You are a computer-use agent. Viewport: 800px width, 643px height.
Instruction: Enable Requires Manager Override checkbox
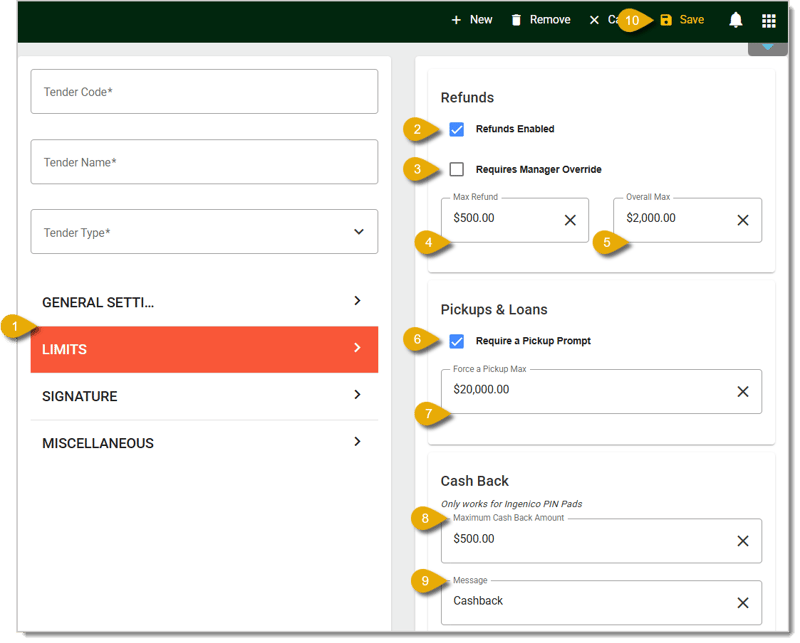point(457,169)
